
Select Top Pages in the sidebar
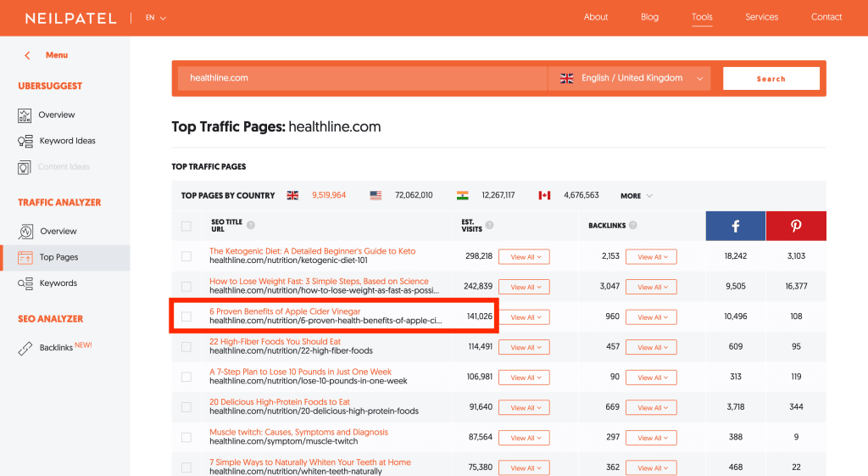click(65, 258)
